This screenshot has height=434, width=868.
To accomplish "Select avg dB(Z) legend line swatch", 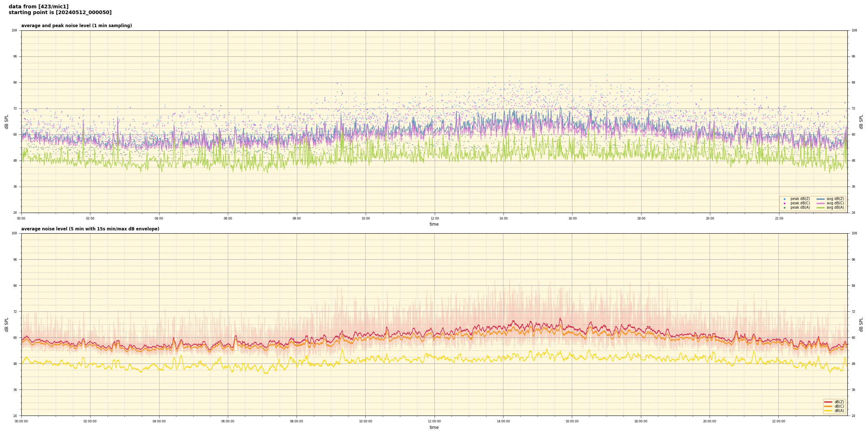I will click(x=821, y=199).
